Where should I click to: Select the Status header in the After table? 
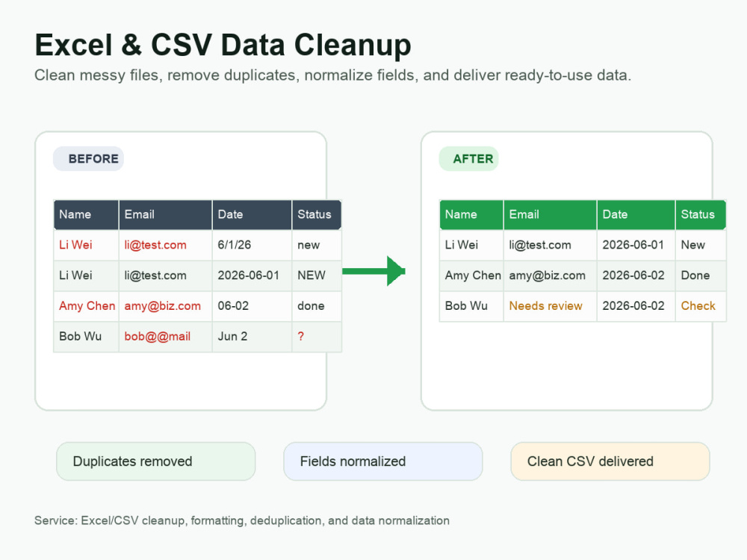(701, 215)
